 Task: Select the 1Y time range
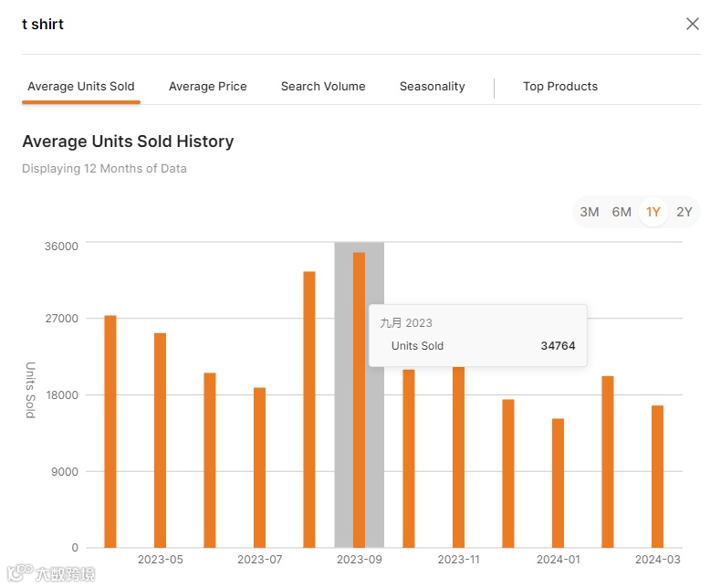[653, 212]
